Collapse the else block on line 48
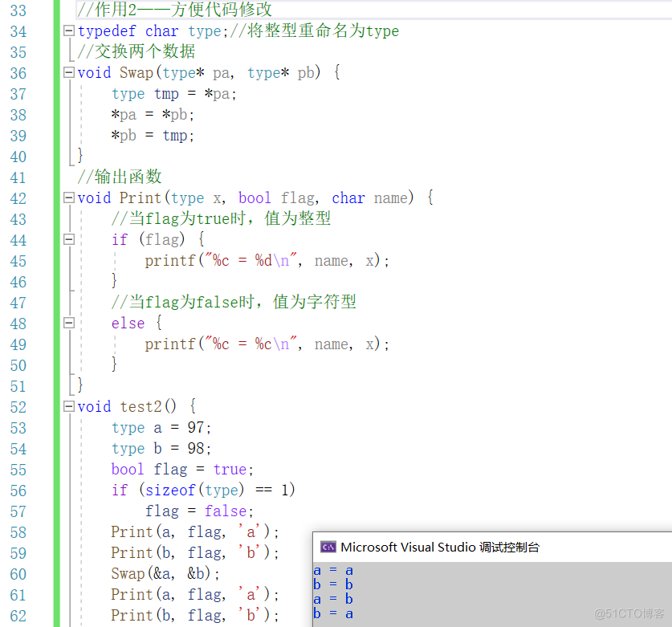Screen dimensions: 672x627 (x=68, y=323)
